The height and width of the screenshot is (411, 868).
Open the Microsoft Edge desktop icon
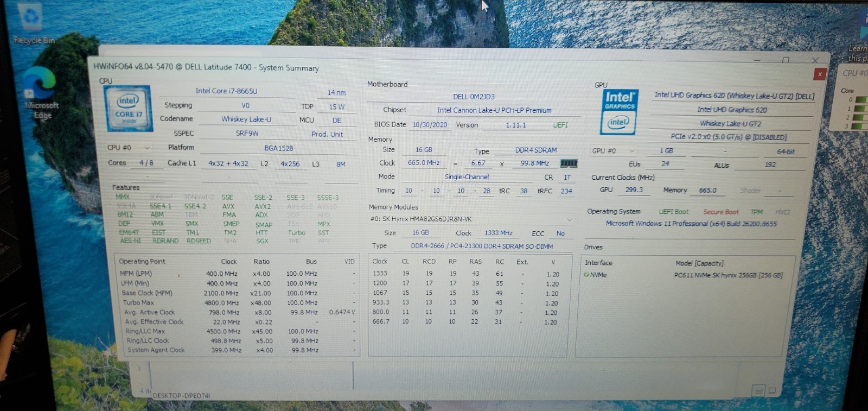coord(41,93)
